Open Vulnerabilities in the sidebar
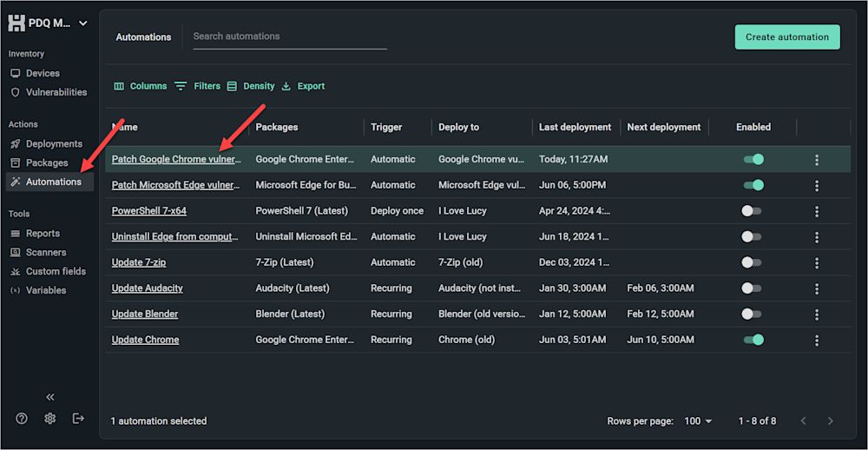The image size is (868, 450). point(49,92)
